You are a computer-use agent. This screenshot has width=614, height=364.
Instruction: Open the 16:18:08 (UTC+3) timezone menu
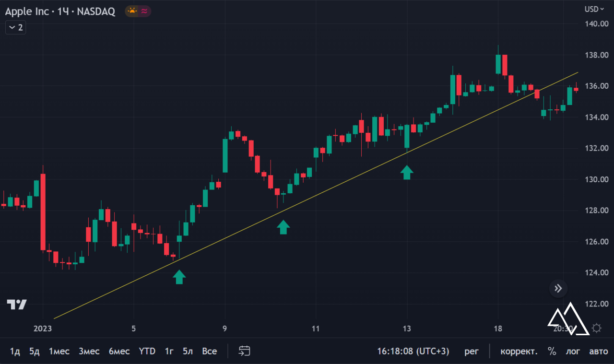coord(413,351)
